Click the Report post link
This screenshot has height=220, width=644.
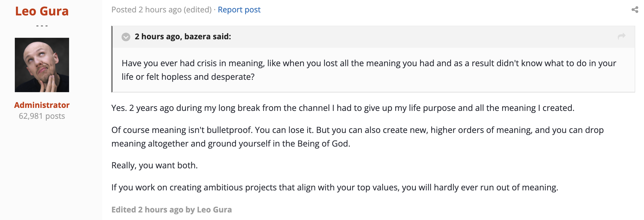tap(239, 10)
